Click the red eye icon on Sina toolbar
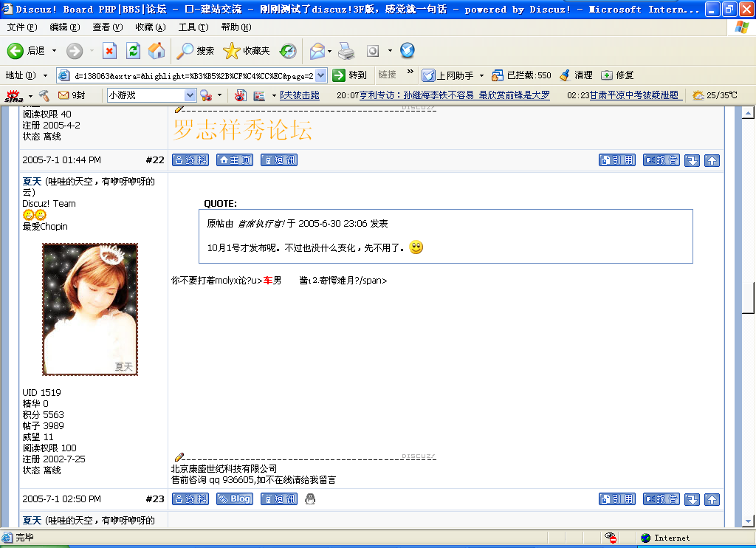This screenshot has width=756, height=548. point(240,95)
